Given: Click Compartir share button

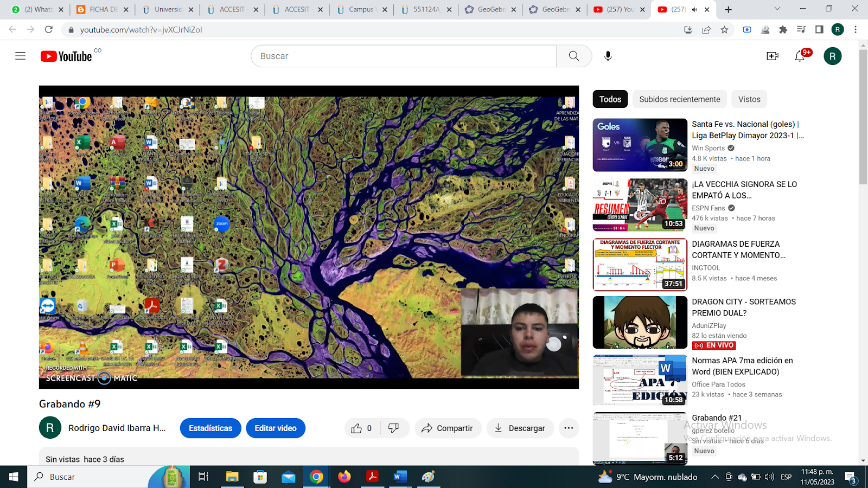Looking at the screenshot, I should point(448,428).
